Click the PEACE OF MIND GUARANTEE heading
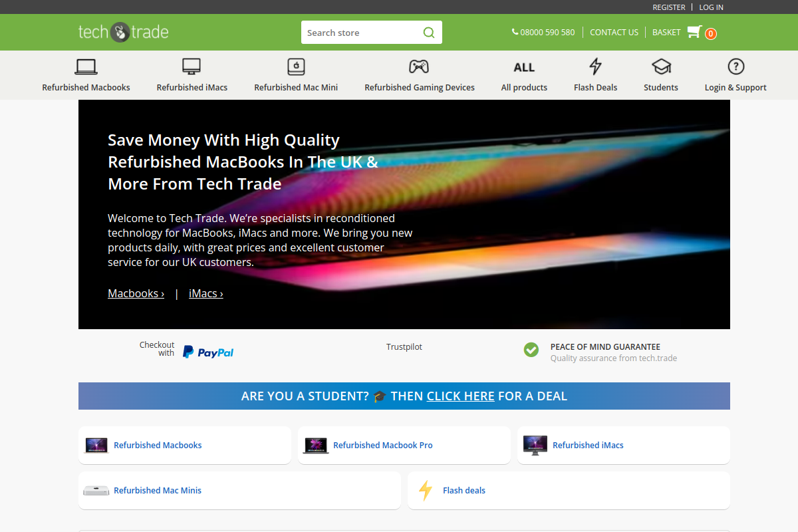798x532 pixels. point(605,347)
